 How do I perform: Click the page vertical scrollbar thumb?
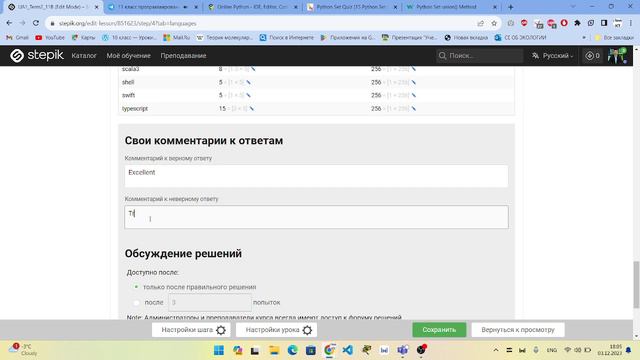pos(636,285)
